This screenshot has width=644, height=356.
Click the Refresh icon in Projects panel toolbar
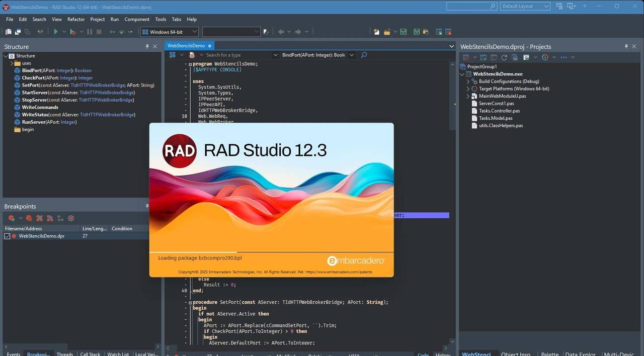click(x=504, y=57)
